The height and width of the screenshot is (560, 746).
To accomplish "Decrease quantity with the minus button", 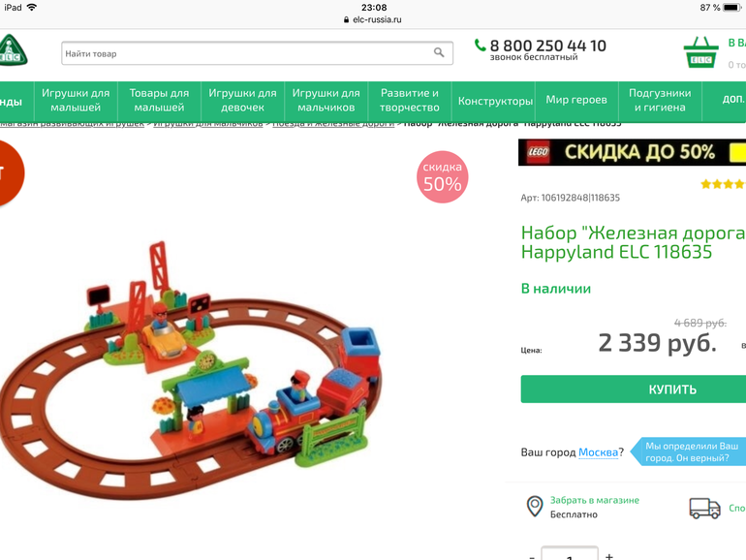I will [532, 557].
